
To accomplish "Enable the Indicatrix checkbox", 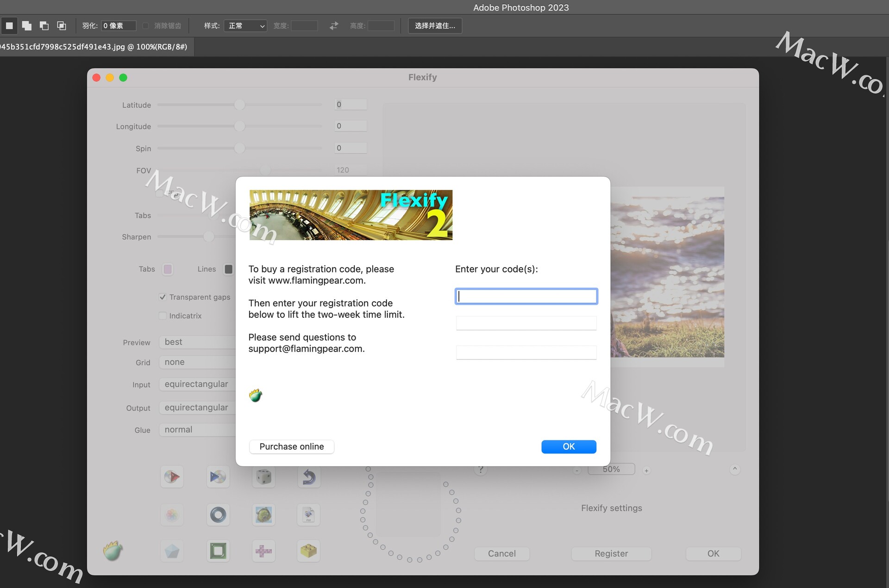I will (x=163, y=316).
